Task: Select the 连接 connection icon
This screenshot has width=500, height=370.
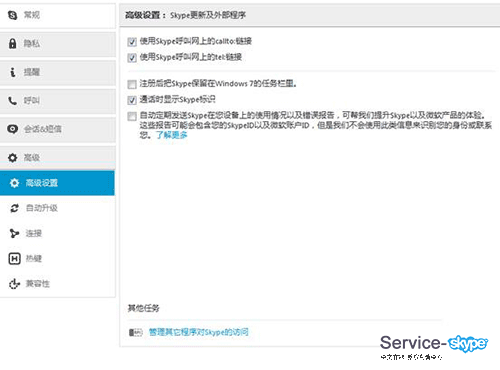Action: coord(14,233)
